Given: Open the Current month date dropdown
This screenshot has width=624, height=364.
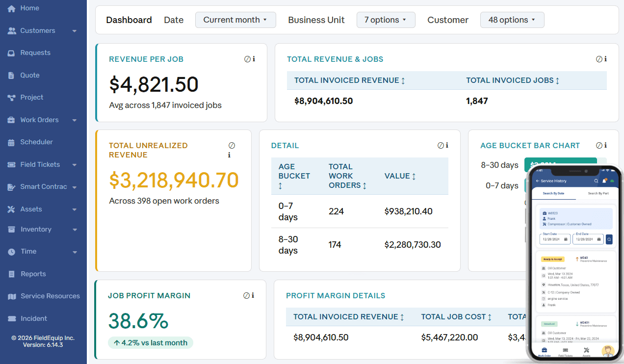Looking at the screenshot, I should [235, 20].
